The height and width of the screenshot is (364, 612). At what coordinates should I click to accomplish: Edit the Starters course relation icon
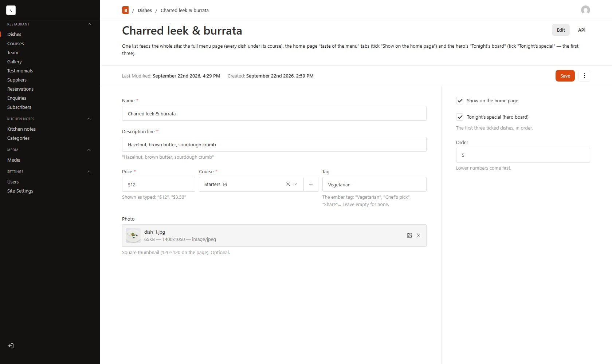(225, 185)
